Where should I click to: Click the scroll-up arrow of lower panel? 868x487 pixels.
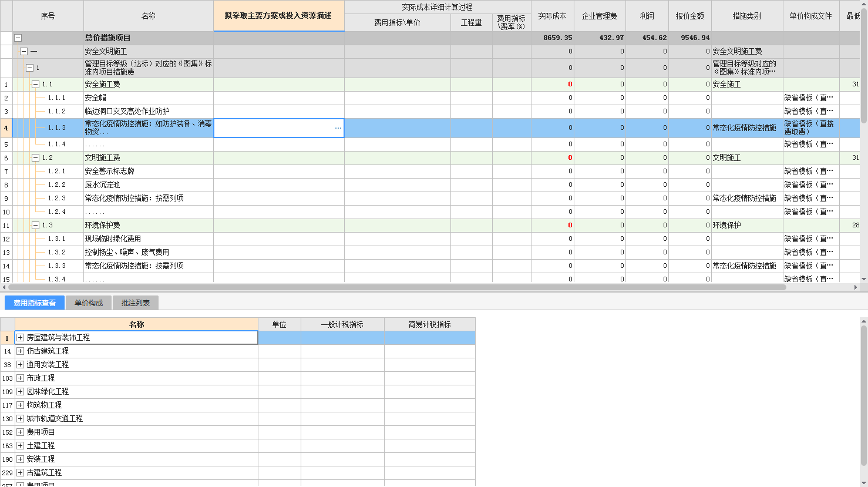coord(864,321)
